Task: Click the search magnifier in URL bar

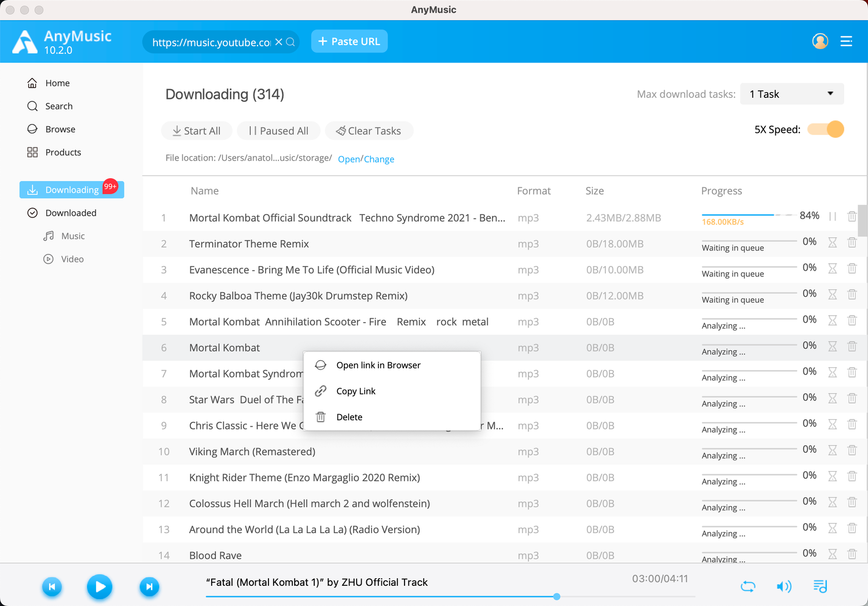Action: click(x=290, y=42)
